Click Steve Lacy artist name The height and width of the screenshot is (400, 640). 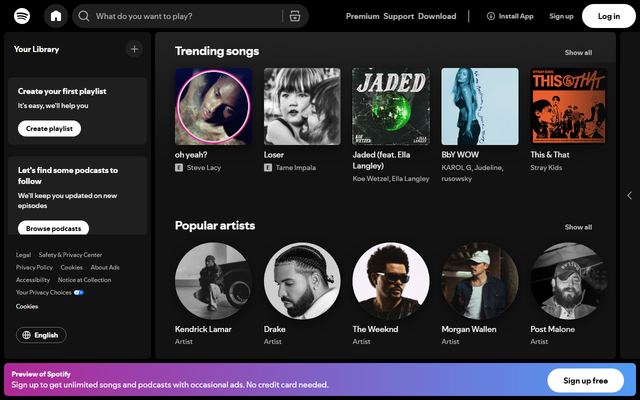(204, 167)
